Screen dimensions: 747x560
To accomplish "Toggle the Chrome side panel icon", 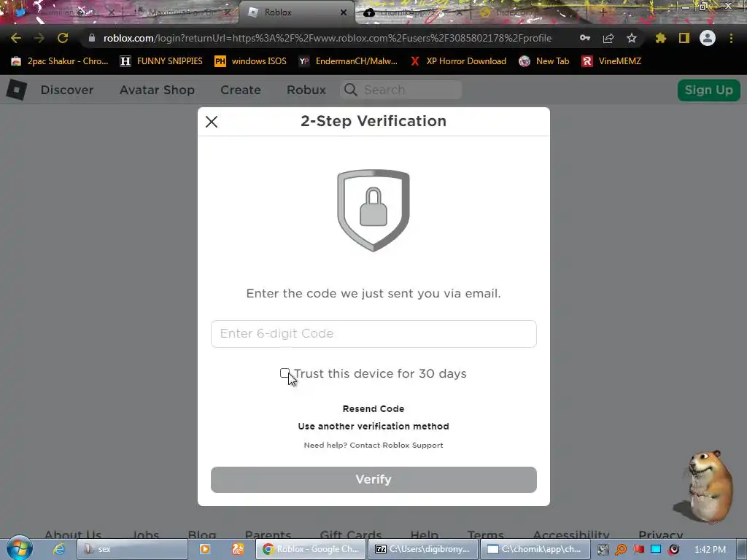I will (684, 38).
